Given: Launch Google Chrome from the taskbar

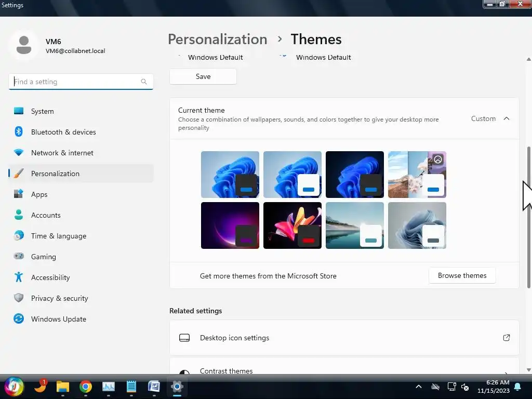Looking at the screenshot, I should point(86,387).
